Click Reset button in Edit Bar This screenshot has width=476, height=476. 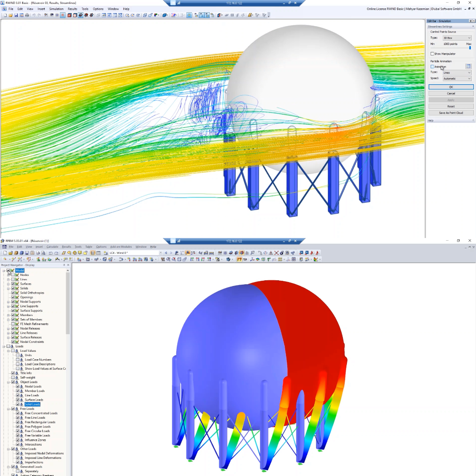tap(451, 106)
